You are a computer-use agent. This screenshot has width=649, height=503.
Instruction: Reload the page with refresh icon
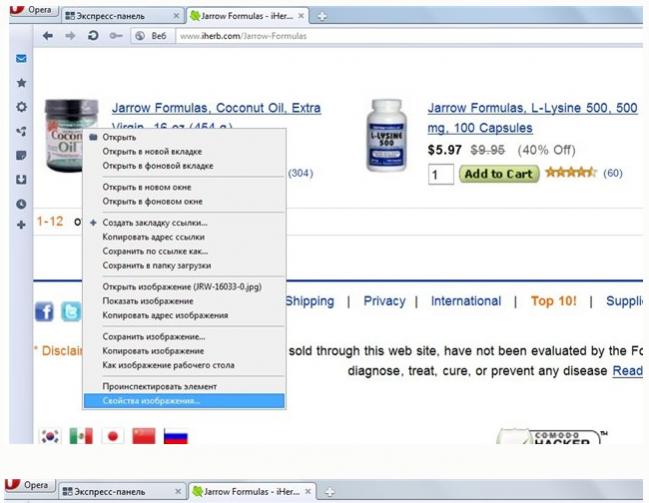point(93,36)
